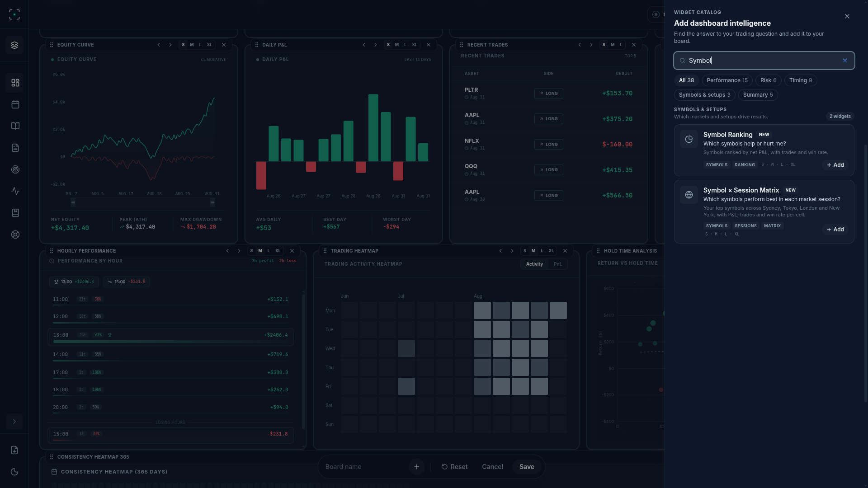Screen dimensions: 868x488
Task: Filter catalog by Risk
Action: coord(768,80)
